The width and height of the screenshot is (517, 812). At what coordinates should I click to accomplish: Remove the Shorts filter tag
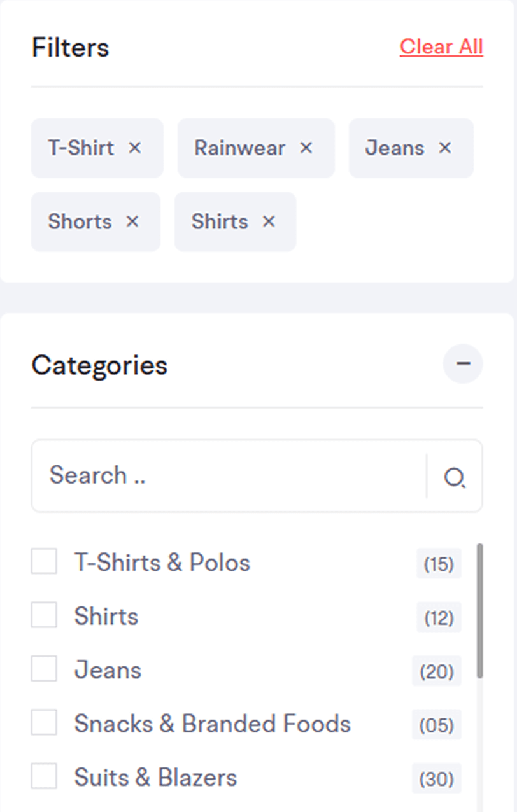click(x=132, y=221)
